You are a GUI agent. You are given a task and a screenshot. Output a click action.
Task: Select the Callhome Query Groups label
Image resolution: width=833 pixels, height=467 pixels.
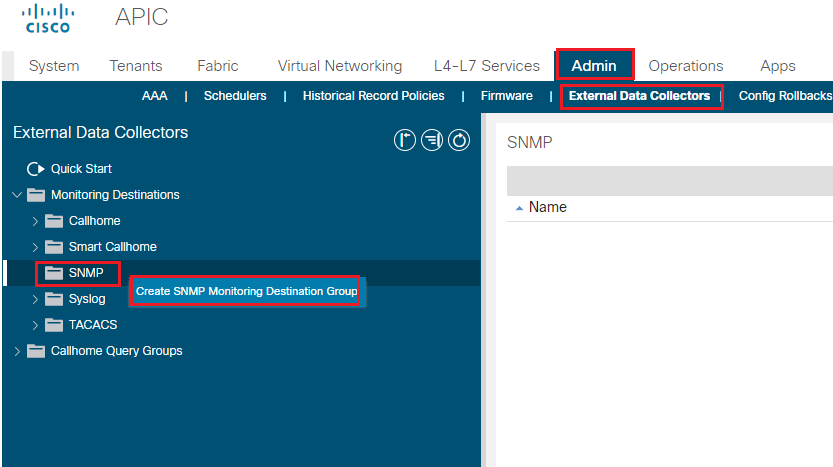click(x=117, y=351)
